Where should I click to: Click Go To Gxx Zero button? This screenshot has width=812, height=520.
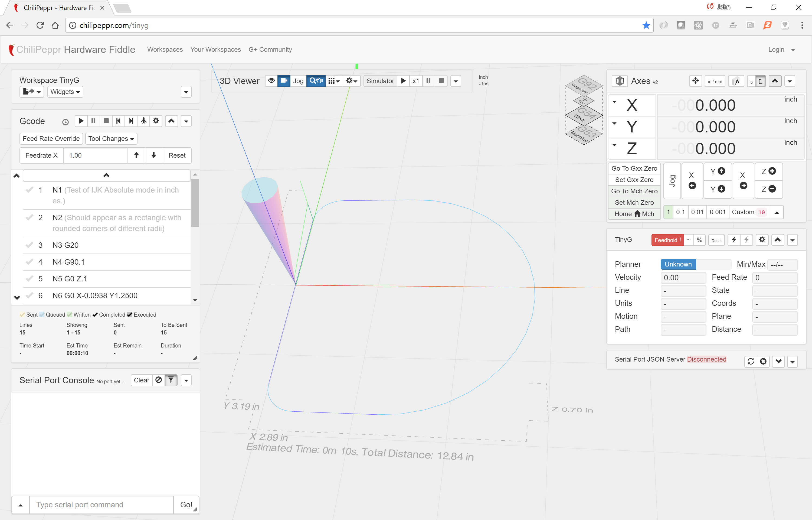(634, 168)
